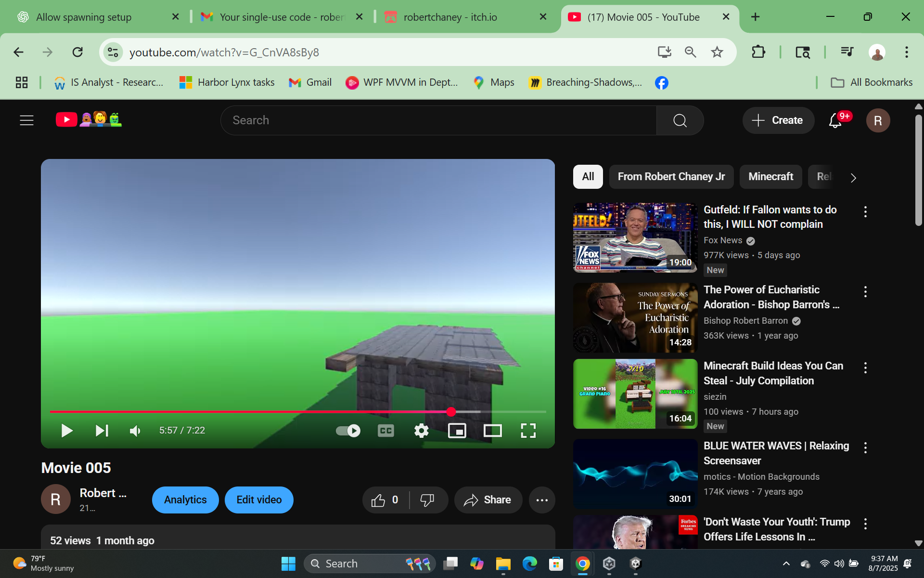Open YouTube notifications bell
924x578 pixels.
(x=835, y=120)
